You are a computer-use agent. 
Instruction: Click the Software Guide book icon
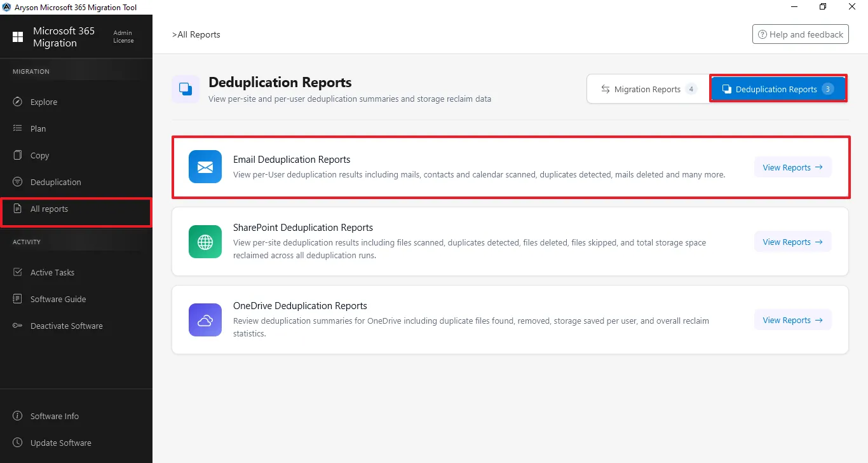pyautogui.click(x=18, y=299)
